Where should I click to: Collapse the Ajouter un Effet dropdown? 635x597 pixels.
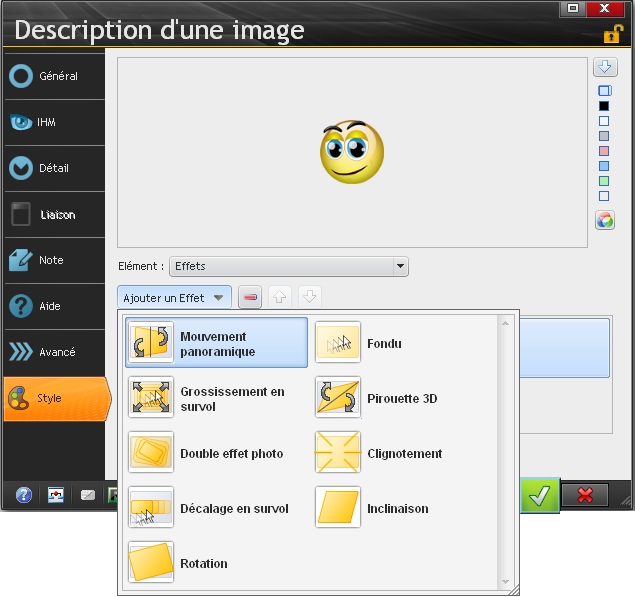click(x=175, y=297)
